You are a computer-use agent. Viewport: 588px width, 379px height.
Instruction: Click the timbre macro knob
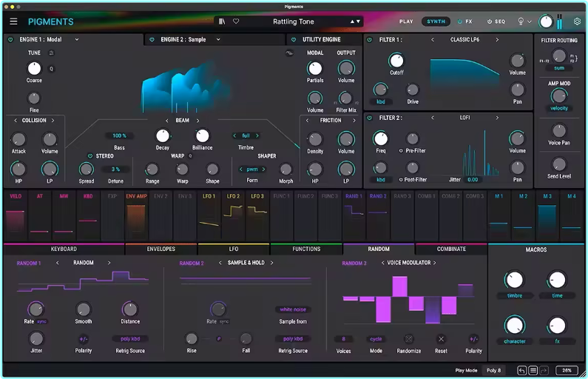pyautogui.click(x=514, y=280)
